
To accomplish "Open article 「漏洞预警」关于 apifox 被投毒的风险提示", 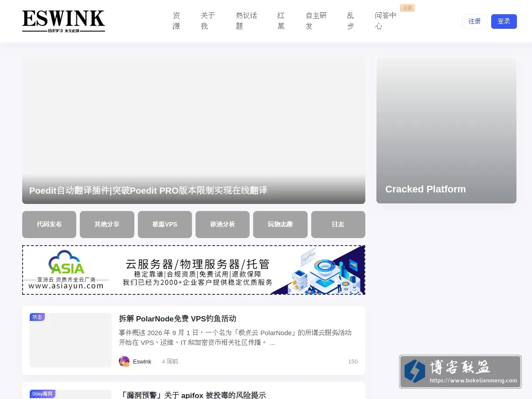I will tap(192, 395).
